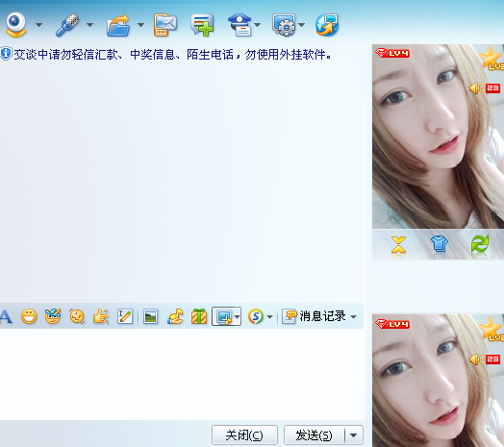Start a video call with webcam icon
504x447 pixels.
[15, 25]
